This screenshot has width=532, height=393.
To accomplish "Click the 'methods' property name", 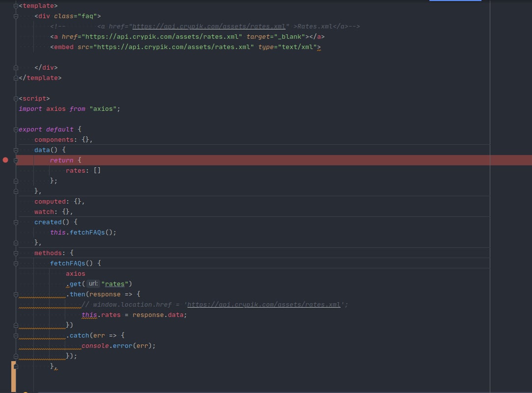I will [x=48, y=253].
